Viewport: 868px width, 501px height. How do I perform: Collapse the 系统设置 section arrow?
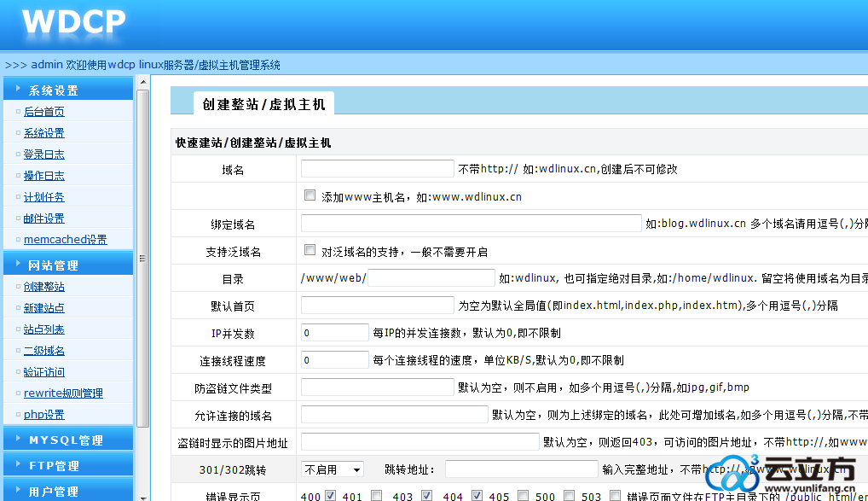click(18, 89)
